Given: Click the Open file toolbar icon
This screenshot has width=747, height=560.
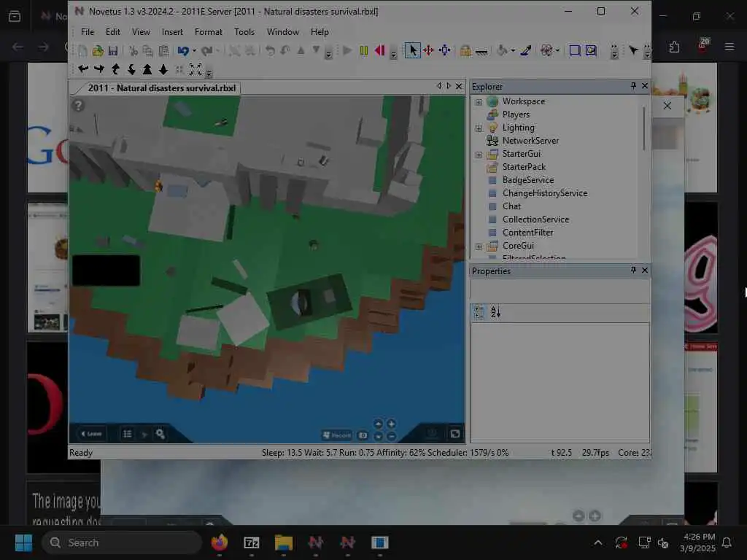Looking at the screenshot, I should (98, 50).
